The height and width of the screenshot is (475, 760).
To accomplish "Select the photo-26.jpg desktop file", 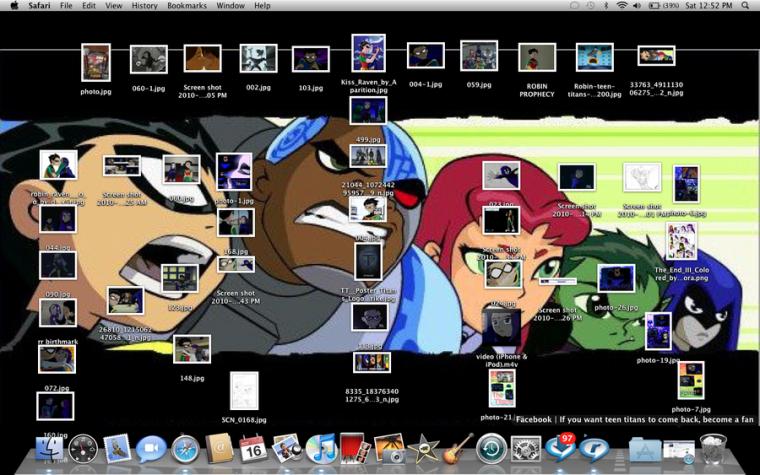I will click(x=616, y=278).
